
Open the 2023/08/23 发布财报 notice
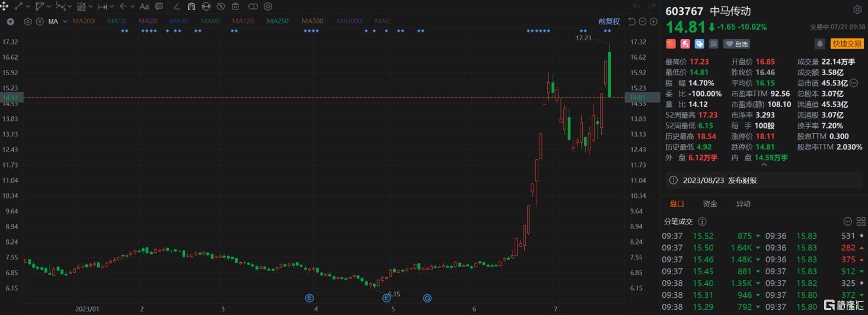(764, 181)
